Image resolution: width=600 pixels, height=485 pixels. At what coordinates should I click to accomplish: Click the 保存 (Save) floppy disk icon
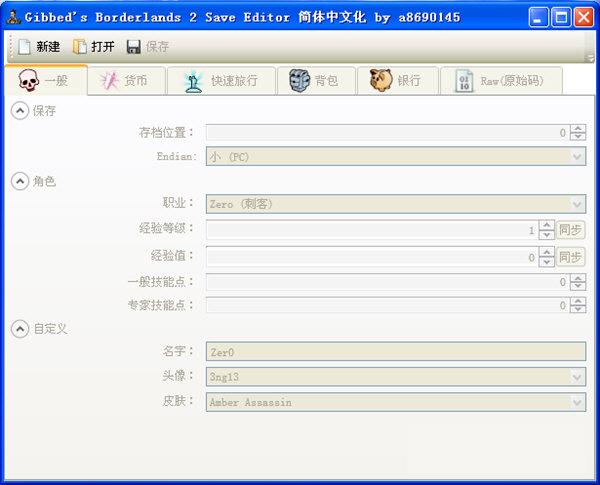(134, 46)
